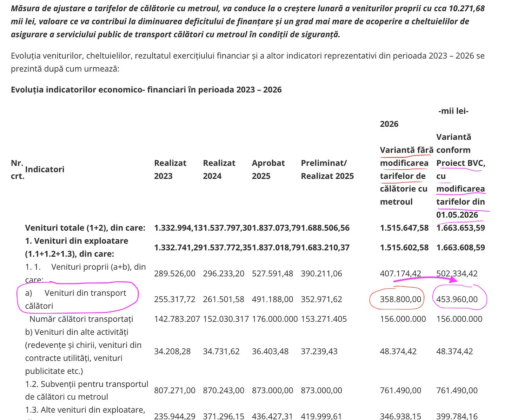Select the column header Realizat 2023

coord(170,169)
